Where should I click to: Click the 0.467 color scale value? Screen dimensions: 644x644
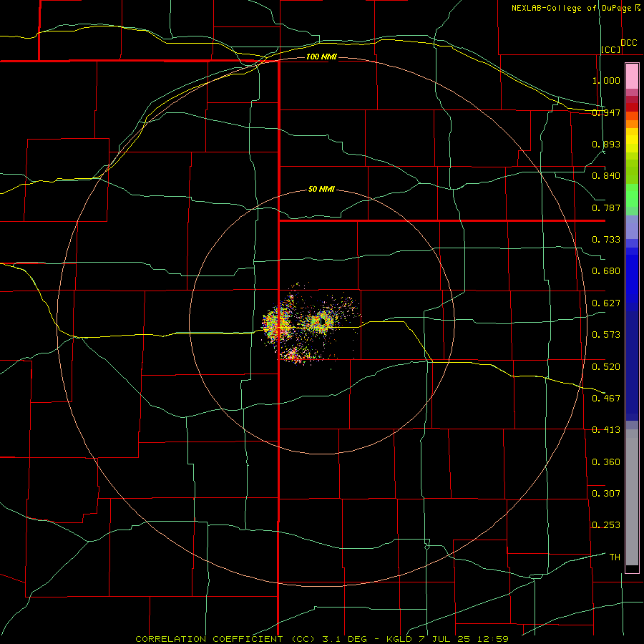click(x=606, y=399)
